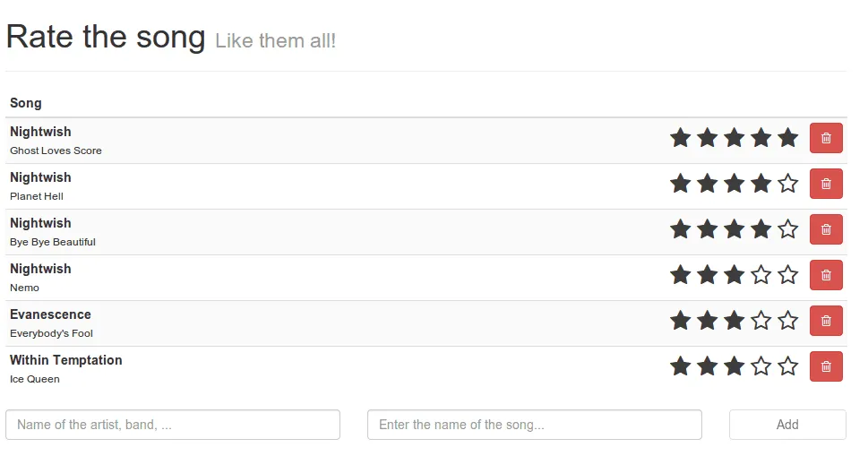Click the Song column header
This screenshot has height=456, width=868.
click(x=26, y=103)
